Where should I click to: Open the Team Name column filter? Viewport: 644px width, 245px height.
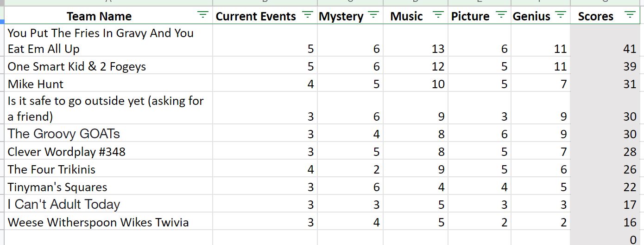(x=202, y=15)
